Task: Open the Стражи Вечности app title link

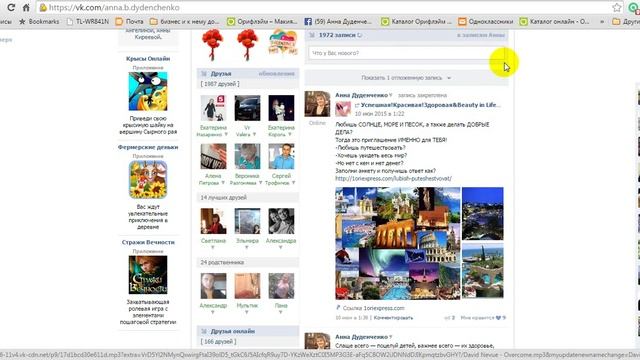Action: 148,242
